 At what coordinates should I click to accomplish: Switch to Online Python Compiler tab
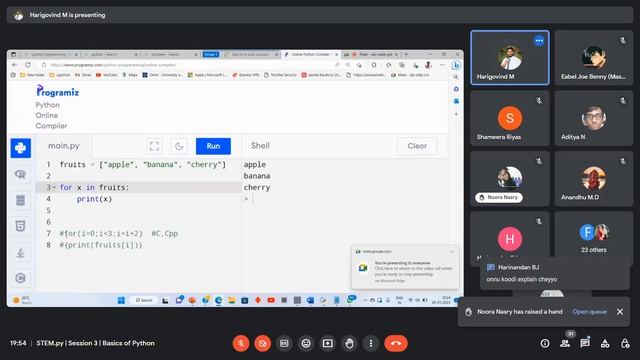[311, 54]
